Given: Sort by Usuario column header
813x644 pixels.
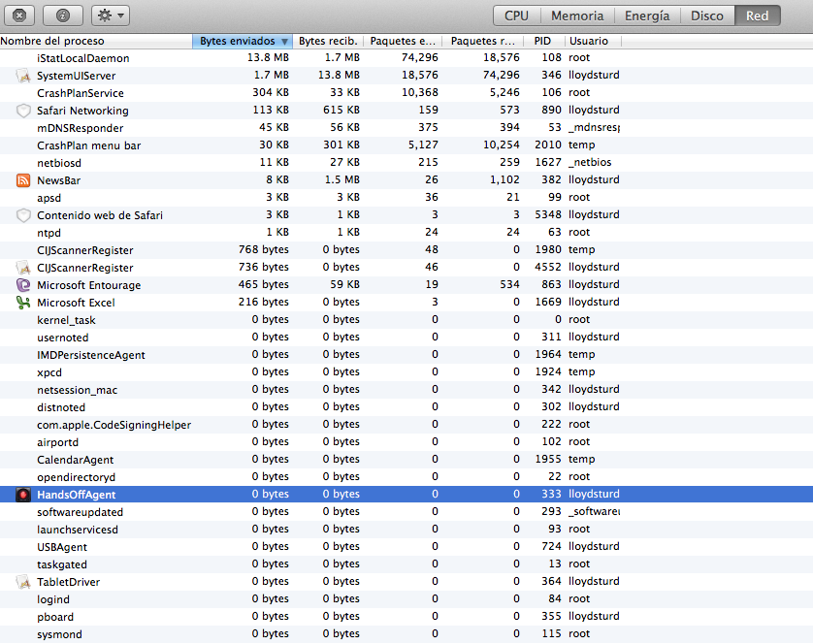Looking at the screenshot, I should tap(593, 41).
